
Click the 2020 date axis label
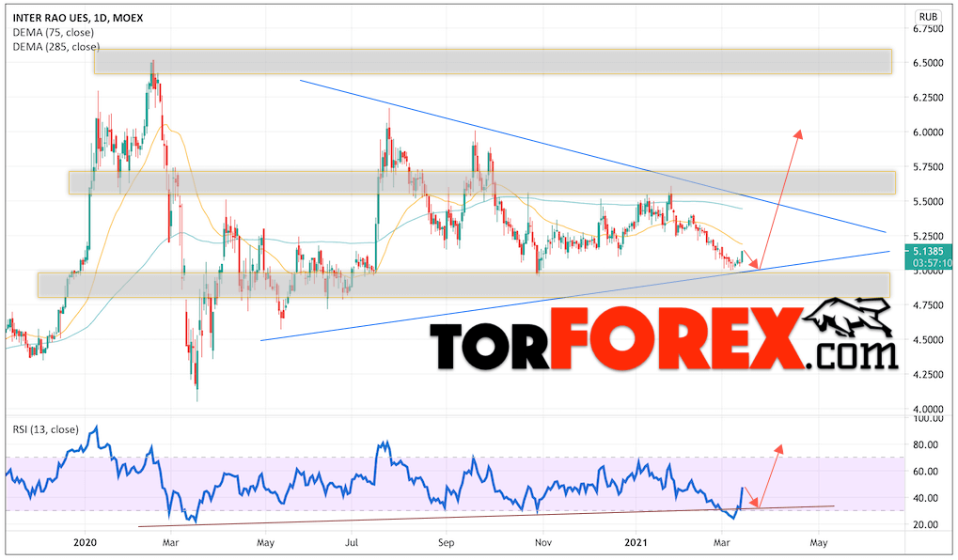(85, 542)
